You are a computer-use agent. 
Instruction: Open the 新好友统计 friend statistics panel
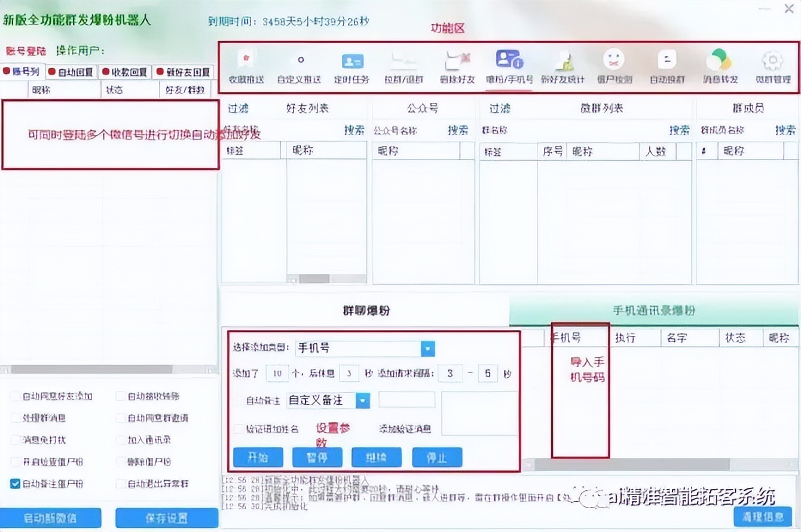562,66
